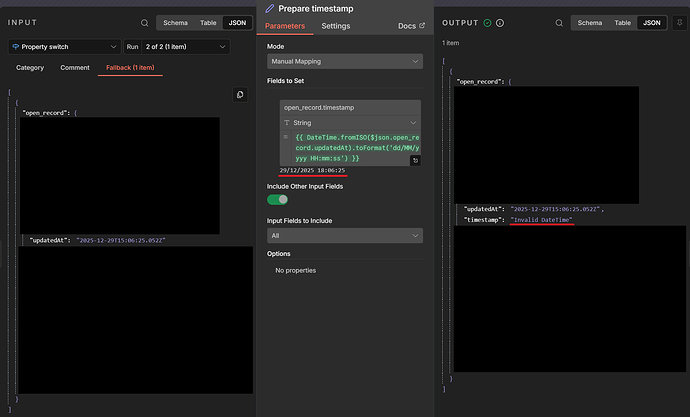Viewport: 690px width, 417px height.
Task: Click the info icon next to OUTPUT
Action: click(x=500, y=22)
